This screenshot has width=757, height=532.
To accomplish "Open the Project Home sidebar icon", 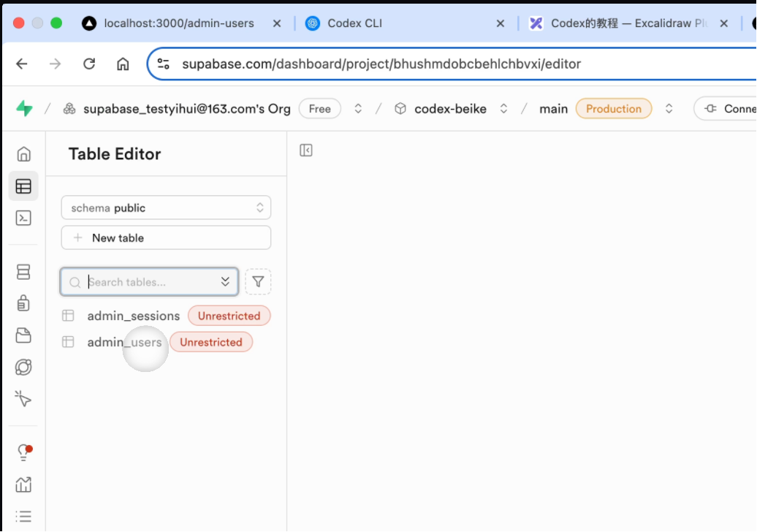I will pos(23,154).
